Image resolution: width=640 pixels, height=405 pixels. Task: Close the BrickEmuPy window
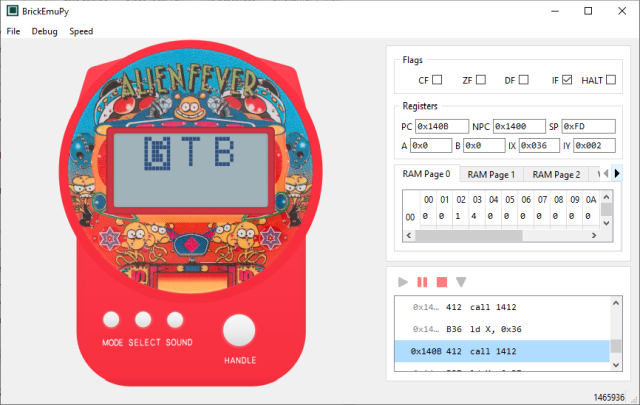[622, 11]
